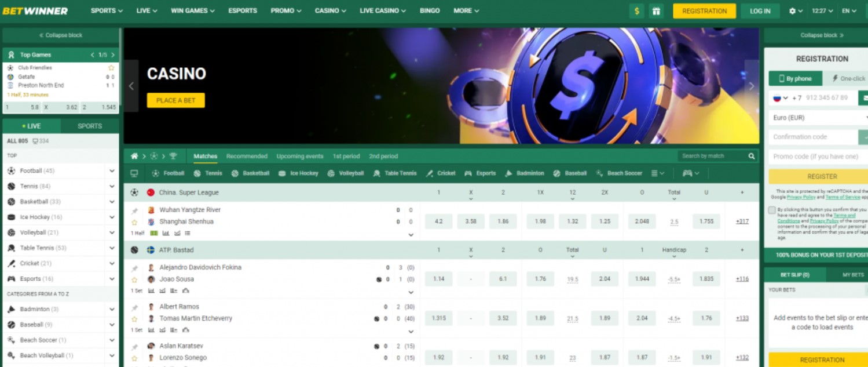
Task: Tick the terms and conditions agreement checkbox
Action: coord(772,210)
